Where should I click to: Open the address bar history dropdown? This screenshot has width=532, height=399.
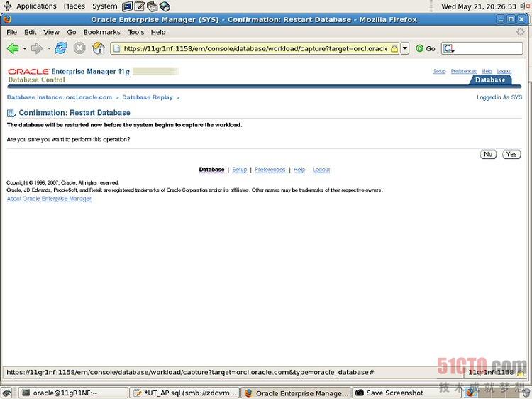(x=405, y=48)
